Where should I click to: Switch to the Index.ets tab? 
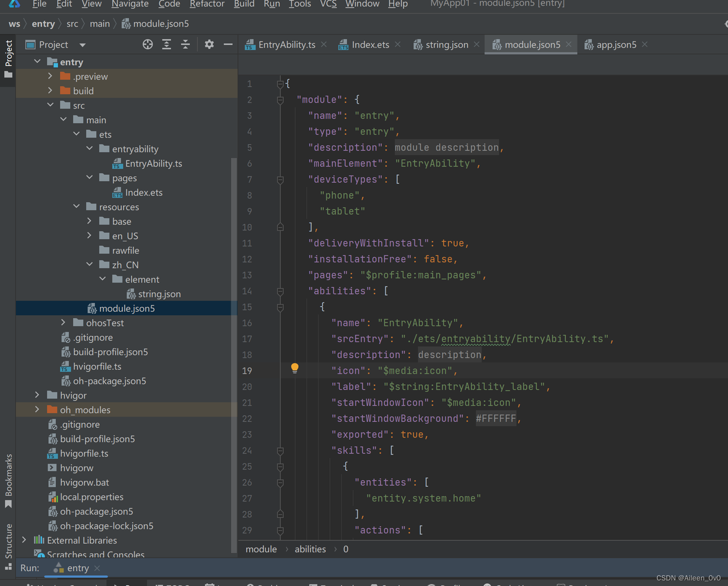370,45
